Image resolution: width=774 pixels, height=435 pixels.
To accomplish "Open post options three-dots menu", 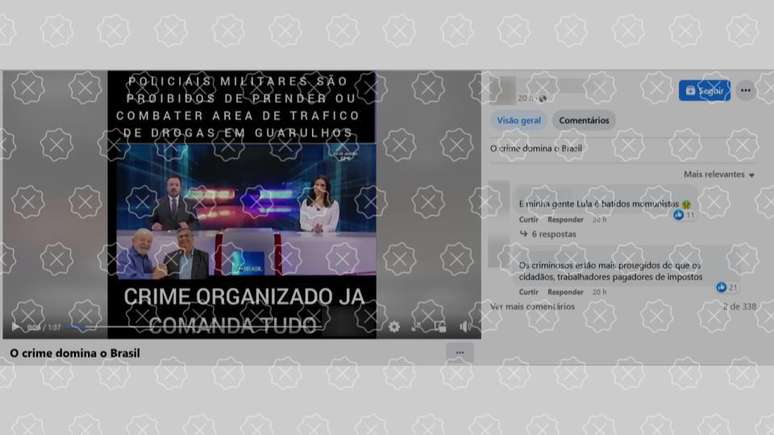I will pyautogui.click(x=746, y=91).
